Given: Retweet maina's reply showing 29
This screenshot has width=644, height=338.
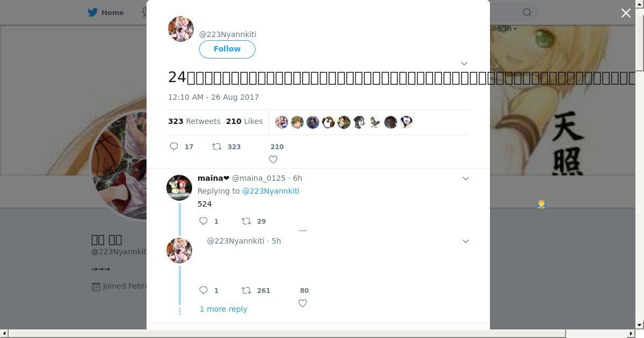Looking at the screenshot, I should 246,221.
